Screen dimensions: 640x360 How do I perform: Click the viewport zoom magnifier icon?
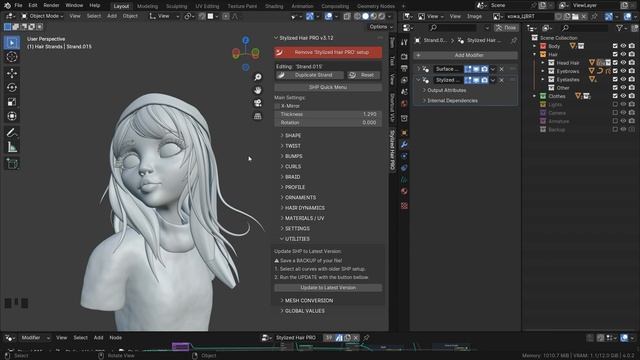pos(258,77)
